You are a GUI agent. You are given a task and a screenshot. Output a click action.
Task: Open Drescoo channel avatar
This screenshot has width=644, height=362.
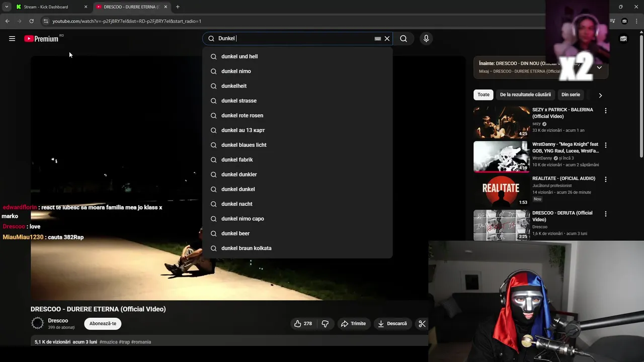[x=38, y=323]
